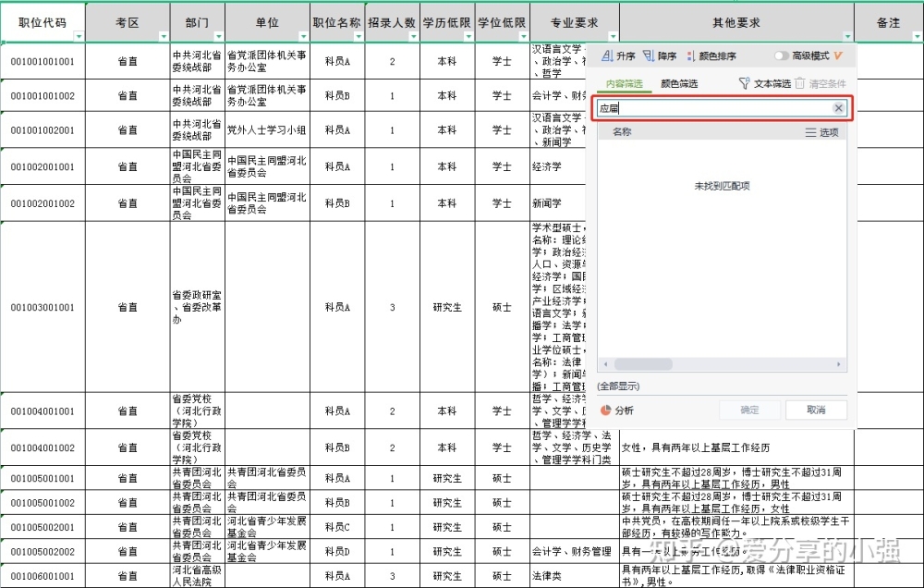Select 经济学 in row 001002001001
924x588 pixels.
tap(558, 166)
